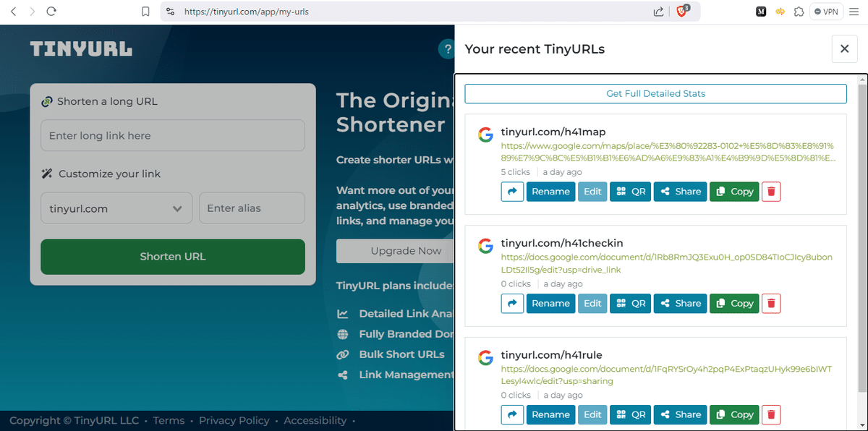Open the browser hamburger menu
Viewport: 868px width, 431px height.
click(x=854, y=12)
